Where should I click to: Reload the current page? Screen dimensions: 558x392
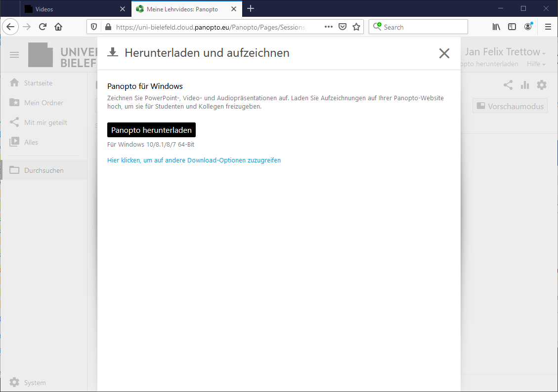(43, 27)
